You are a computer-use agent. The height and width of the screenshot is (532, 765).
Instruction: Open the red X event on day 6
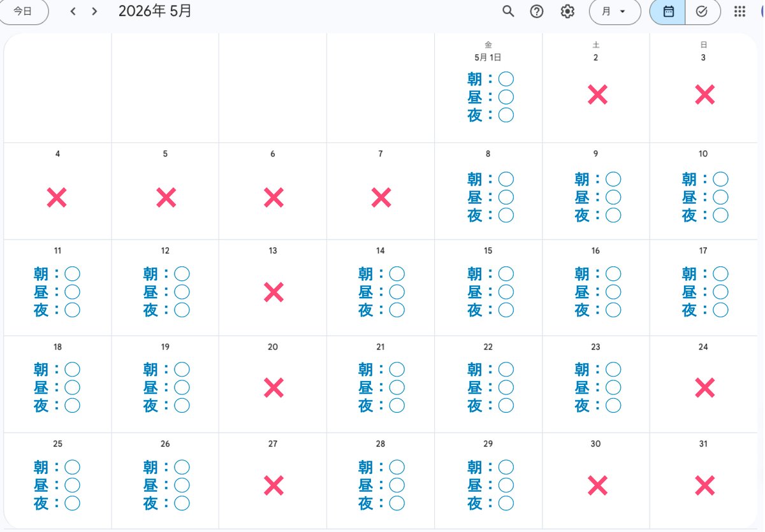273,198
